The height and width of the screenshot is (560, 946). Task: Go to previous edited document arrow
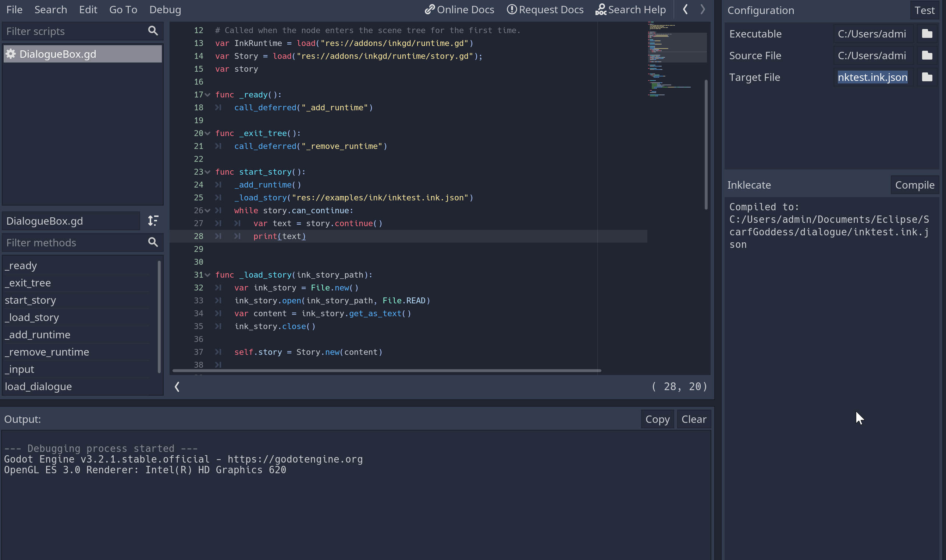pos(685,10)
